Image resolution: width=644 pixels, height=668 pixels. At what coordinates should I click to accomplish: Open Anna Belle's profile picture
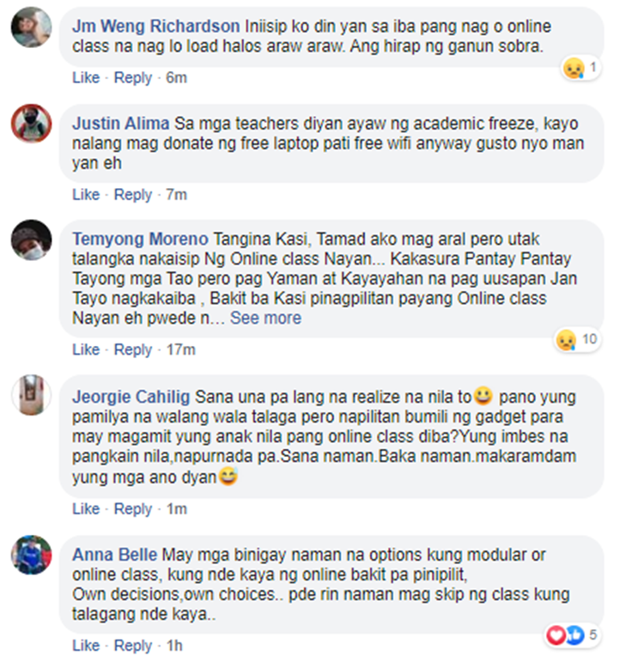click(x=31, y=556)
